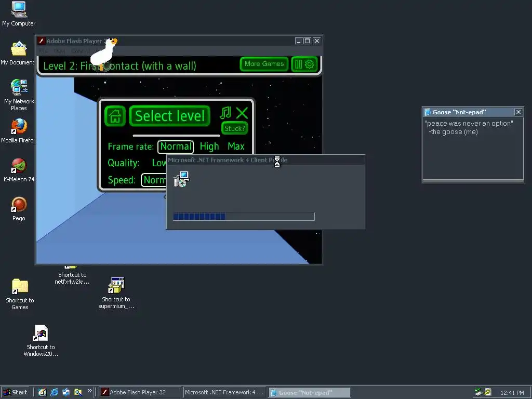532x399 pixels.
Task: Switch to Microsoft .NET Framework 4 taskbar button
Action: [x=224, y=392]
